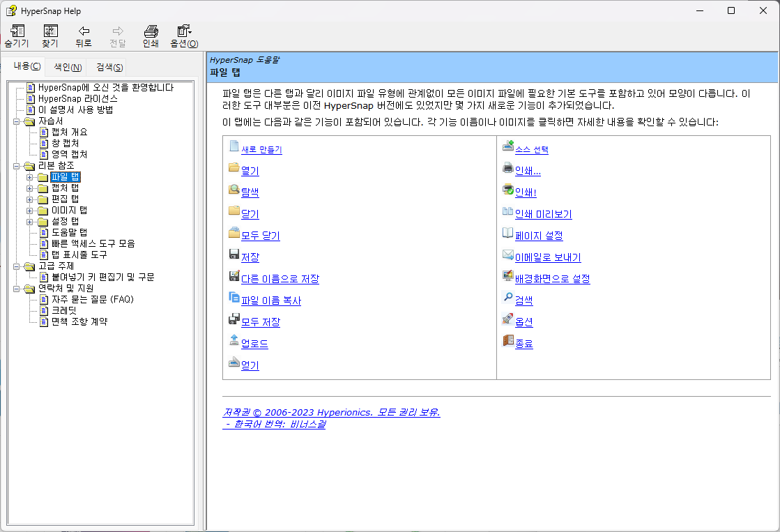Open the 한국어 번역: 비너스걸 link

pyautogui.click(x=275, y=424)
